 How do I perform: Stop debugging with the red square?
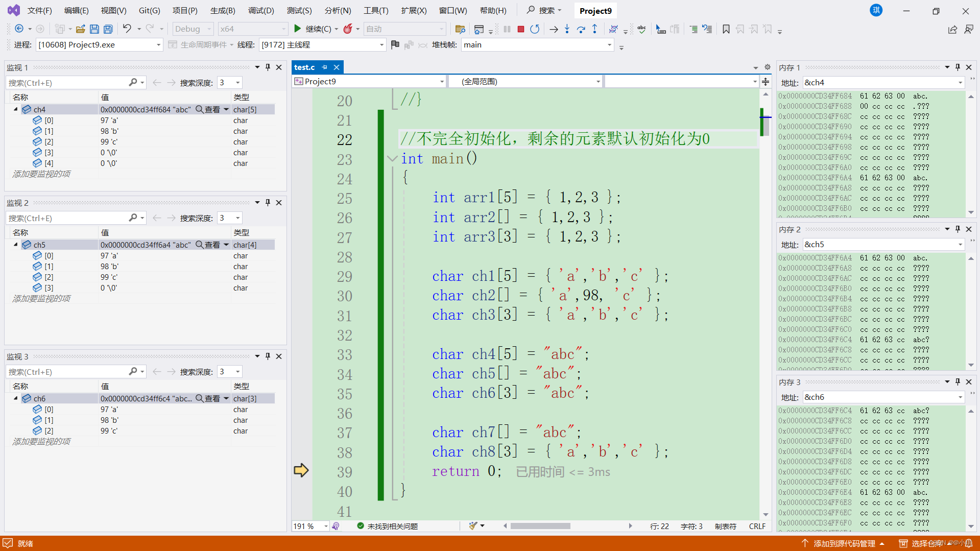point(521,29)
